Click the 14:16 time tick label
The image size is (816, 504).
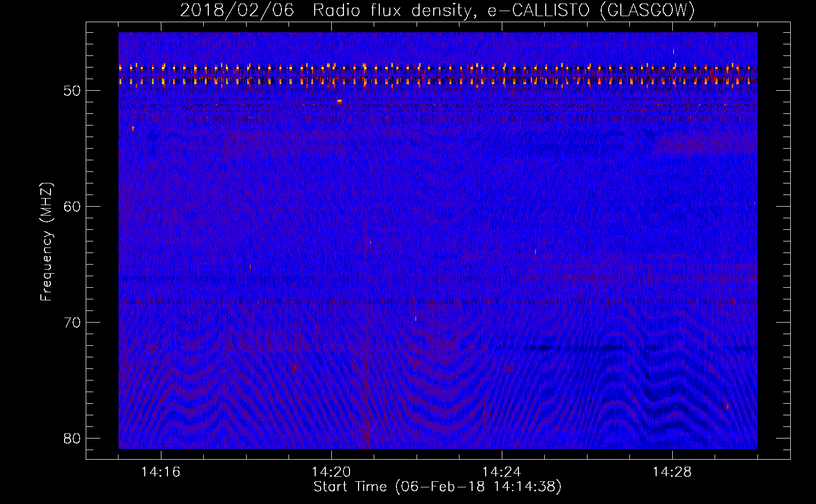(x=161, y=472)
